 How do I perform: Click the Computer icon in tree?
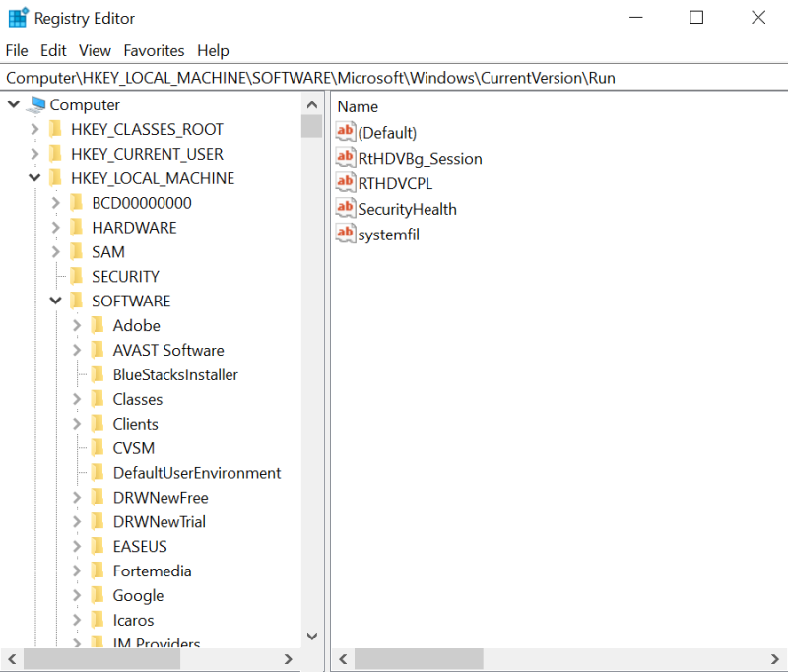tap(36, 104)
